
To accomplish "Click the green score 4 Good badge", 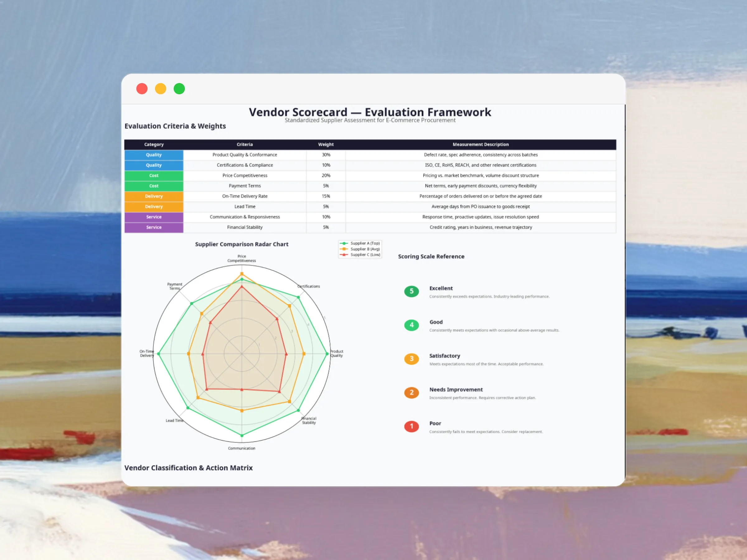I will coord(411,325).
